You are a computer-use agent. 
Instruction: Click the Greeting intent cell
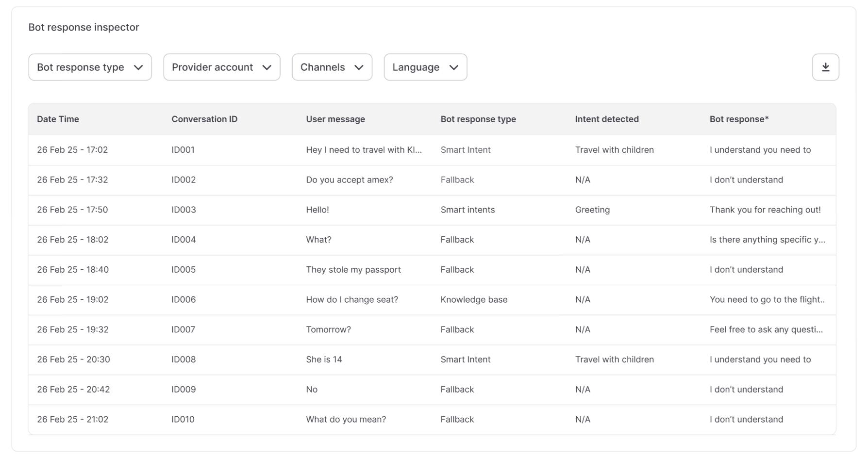click(x=592, y=210)
